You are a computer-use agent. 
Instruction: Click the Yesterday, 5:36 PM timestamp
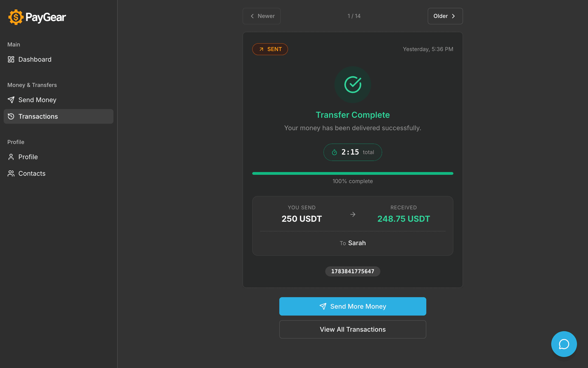(x=428, y=49)
